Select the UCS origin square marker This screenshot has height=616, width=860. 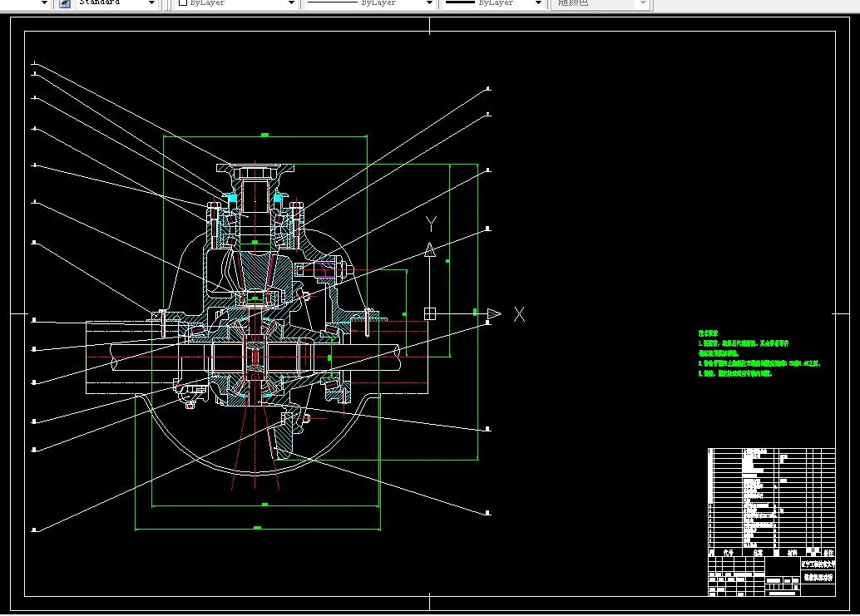pos(430,313)
